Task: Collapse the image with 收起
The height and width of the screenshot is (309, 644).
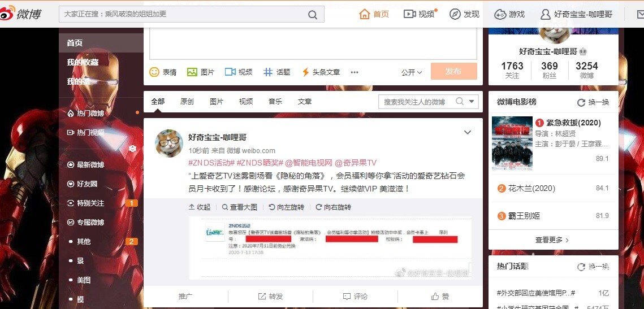Action: point(200,207)
